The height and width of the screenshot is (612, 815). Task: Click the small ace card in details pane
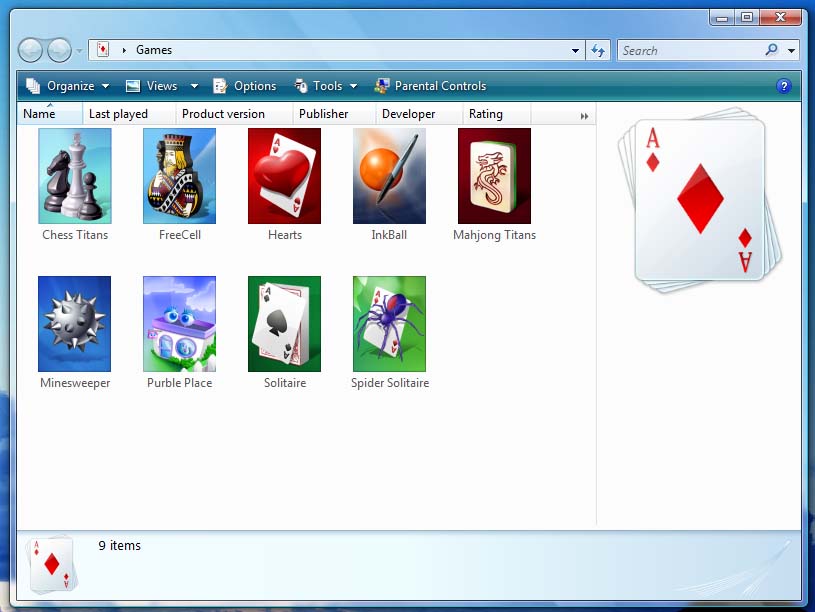pyautogui.click(x=52, y=565)
